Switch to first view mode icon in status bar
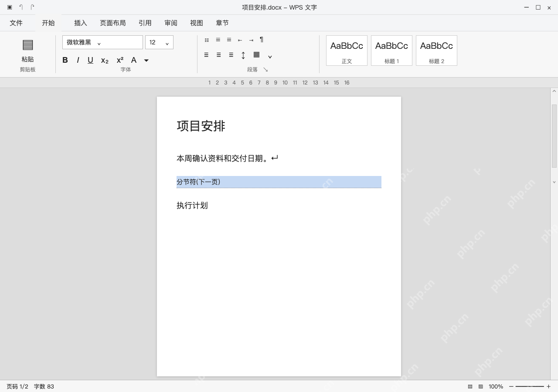The width and height of the screenshot is (558, 392). point(470,386)
